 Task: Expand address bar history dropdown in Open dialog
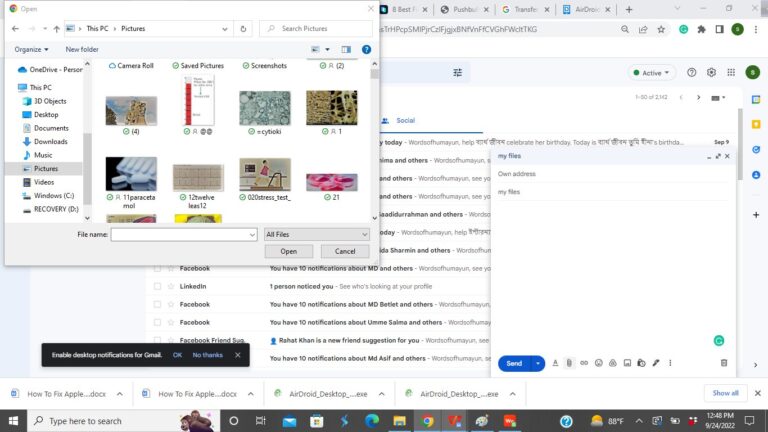(224, 29)
